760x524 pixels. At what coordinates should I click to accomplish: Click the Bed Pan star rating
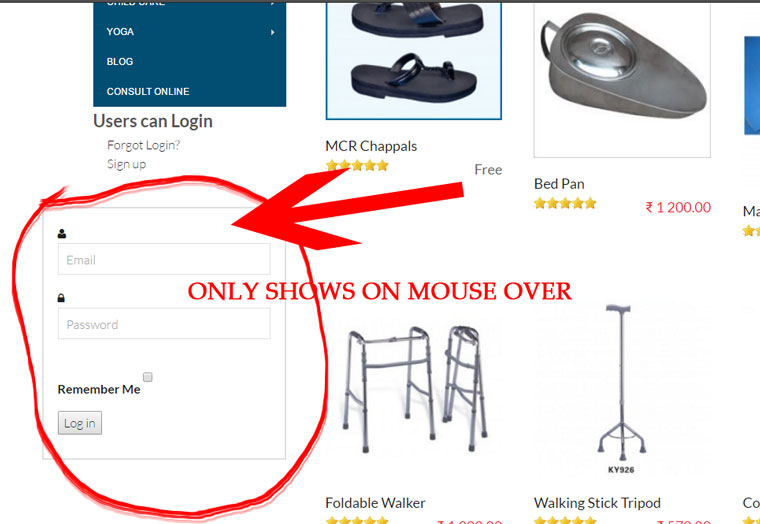pyautogui.click(x=565, y=203)
